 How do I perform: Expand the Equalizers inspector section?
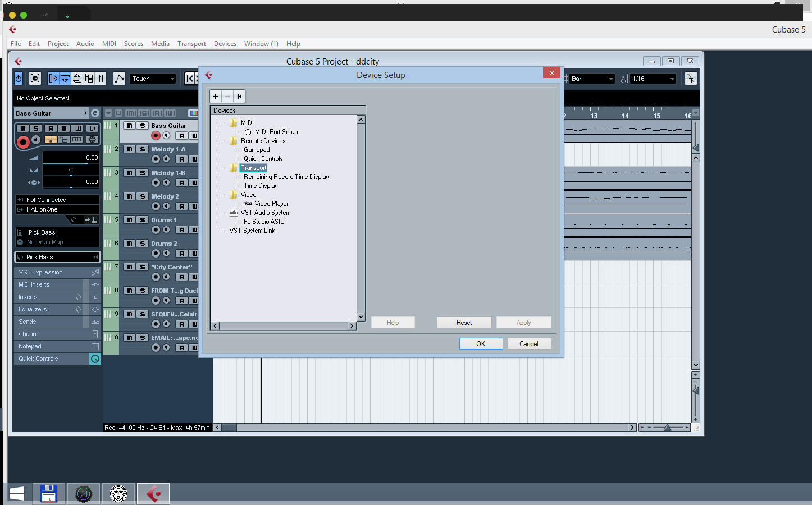tap(49, 309)
